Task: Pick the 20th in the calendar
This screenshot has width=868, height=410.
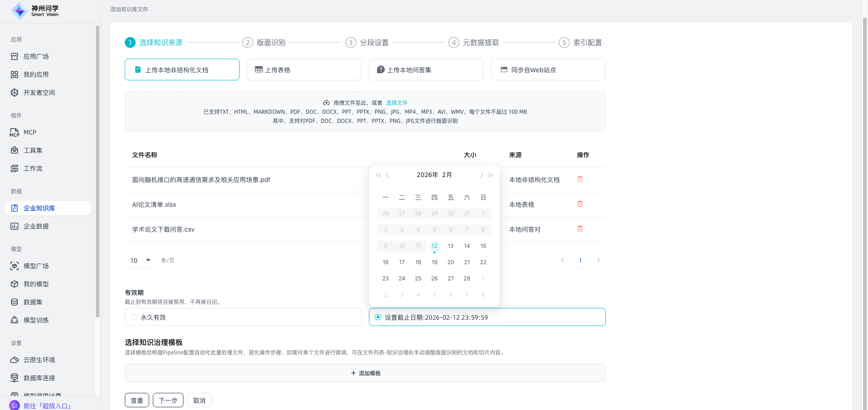Action: click(451, 262)
